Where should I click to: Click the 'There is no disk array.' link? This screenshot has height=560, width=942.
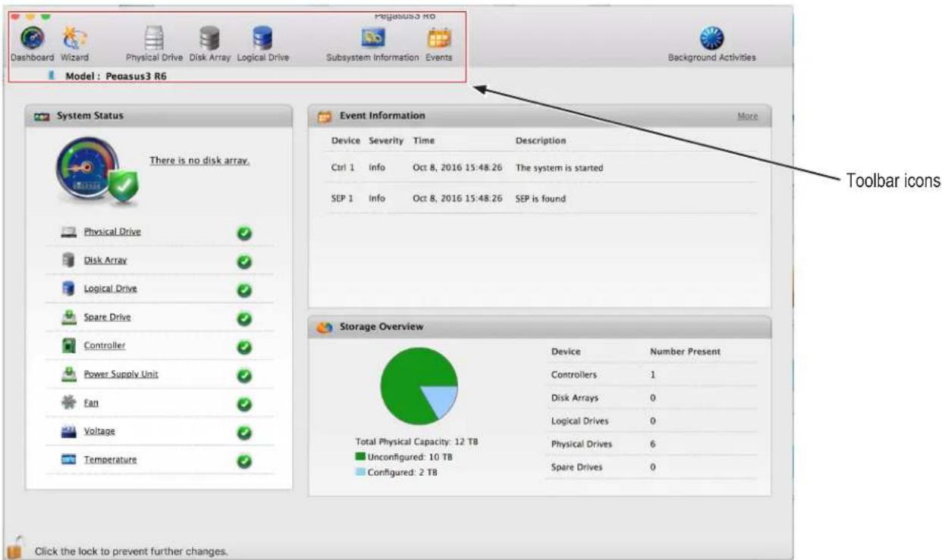click(199, 161)
